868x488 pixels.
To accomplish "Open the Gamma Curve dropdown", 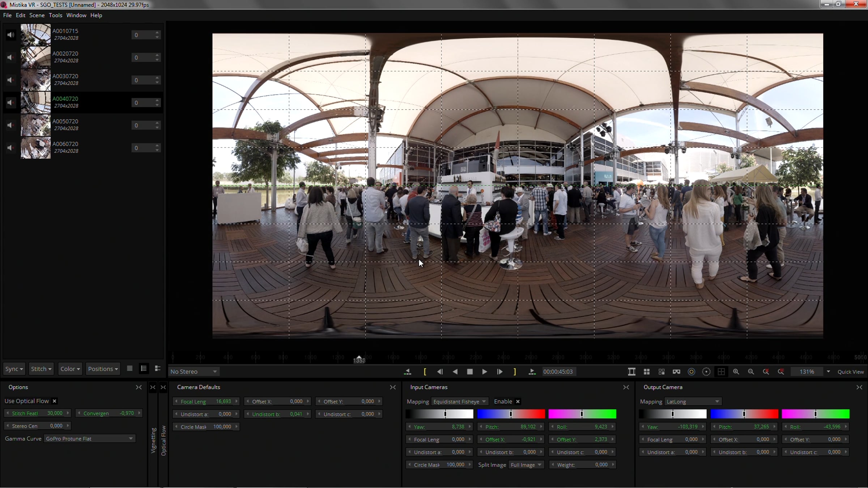I will tap(89, 438).
